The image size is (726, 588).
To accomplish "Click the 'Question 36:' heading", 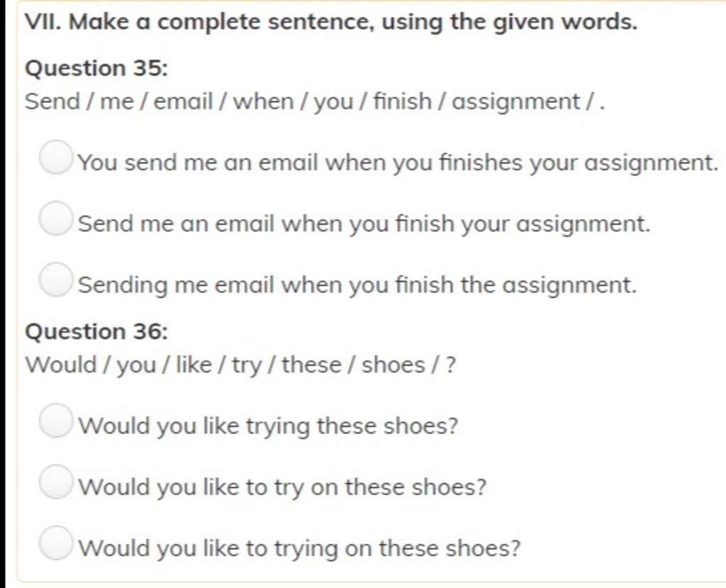I will [96, 332].
